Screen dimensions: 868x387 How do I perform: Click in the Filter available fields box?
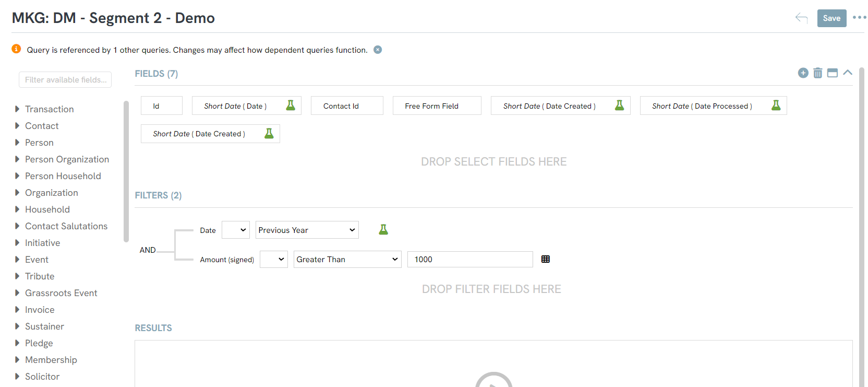pyautogui.click(x=65, y=80)
